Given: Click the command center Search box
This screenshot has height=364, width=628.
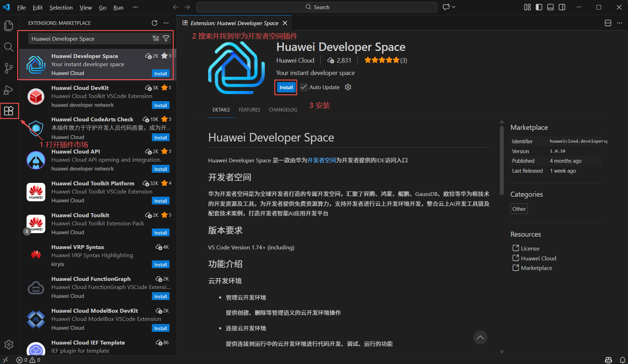Looking at the screenshot, I should coord(317,7).
